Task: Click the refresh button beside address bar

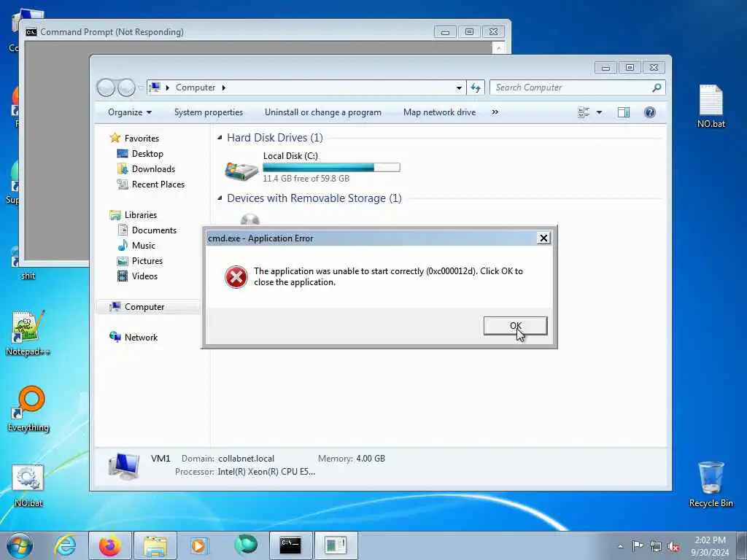Action: click(476, 87)
